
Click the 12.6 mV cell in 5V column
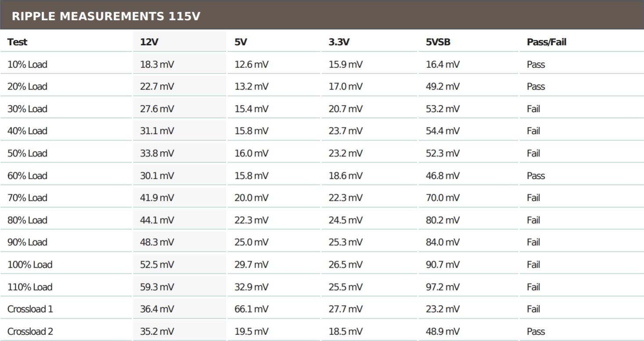(x=252, y=65)
